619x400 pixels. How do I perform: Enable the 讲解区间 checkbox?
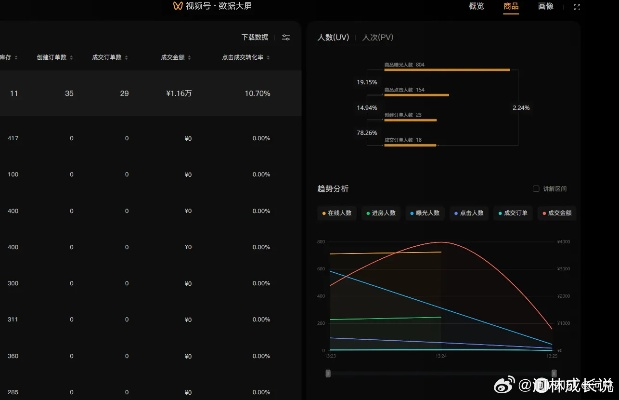[x=536, y=188]
